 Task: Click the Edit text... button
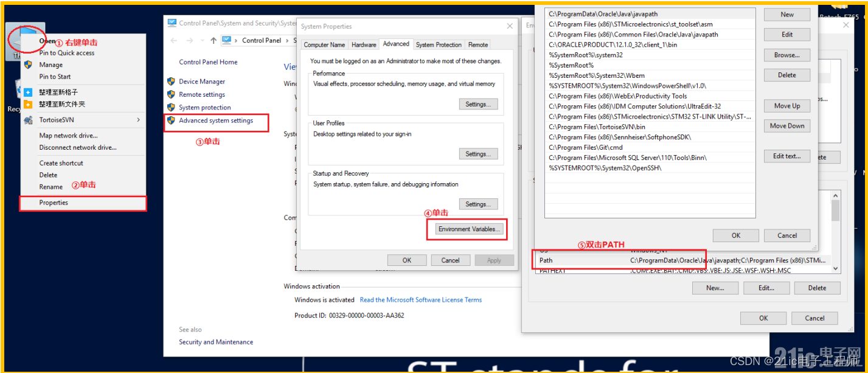point(787,156)
